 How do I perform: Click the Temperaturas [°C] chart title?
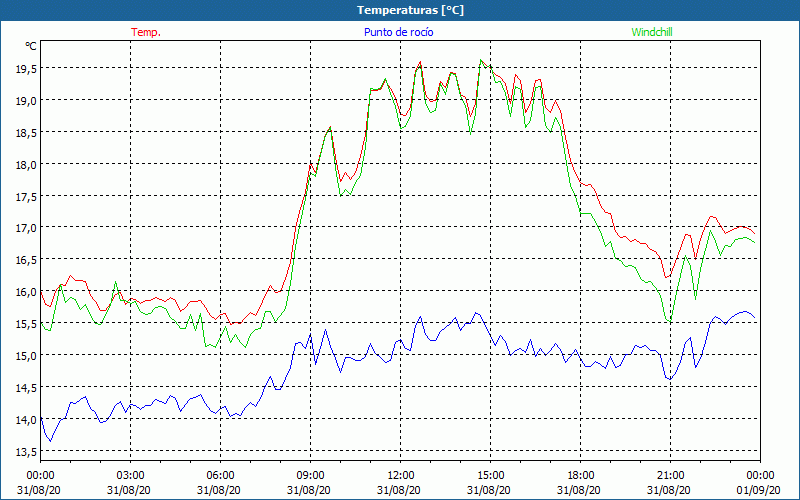pyautogui.click(x=410, y=10)
